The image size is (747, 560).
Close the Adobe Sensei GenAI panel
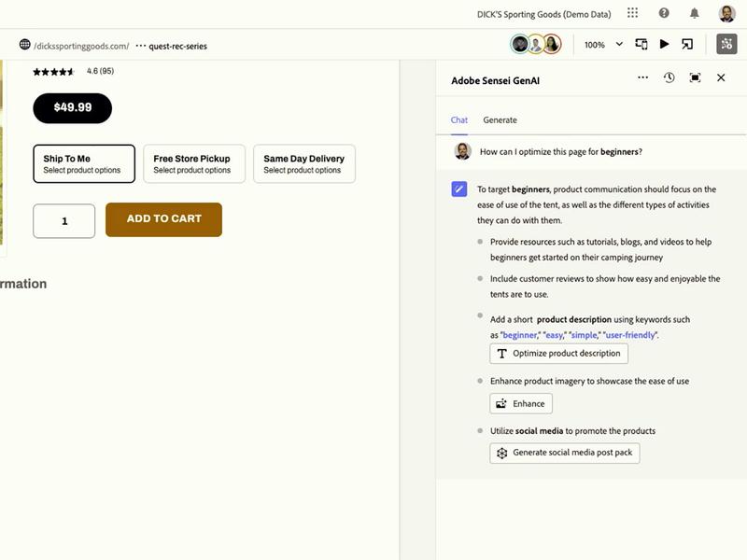(721, 77)
